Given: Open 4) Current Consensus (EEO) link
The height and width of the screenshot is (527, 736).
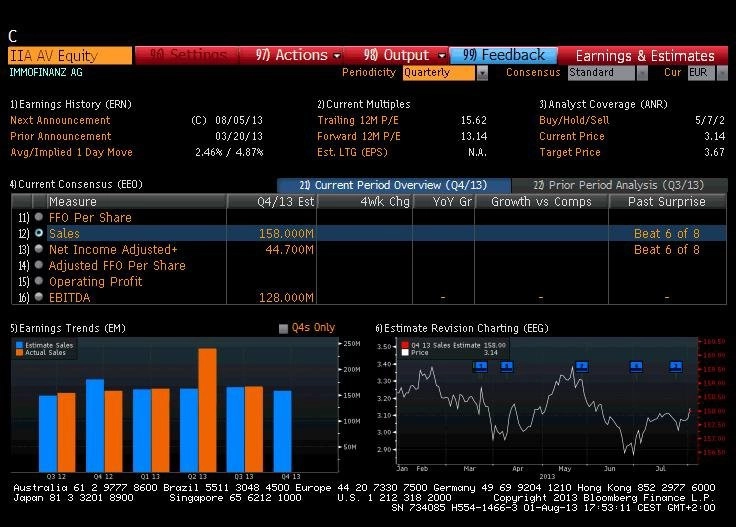Looking at the screenshot, I should pos(76,184).
